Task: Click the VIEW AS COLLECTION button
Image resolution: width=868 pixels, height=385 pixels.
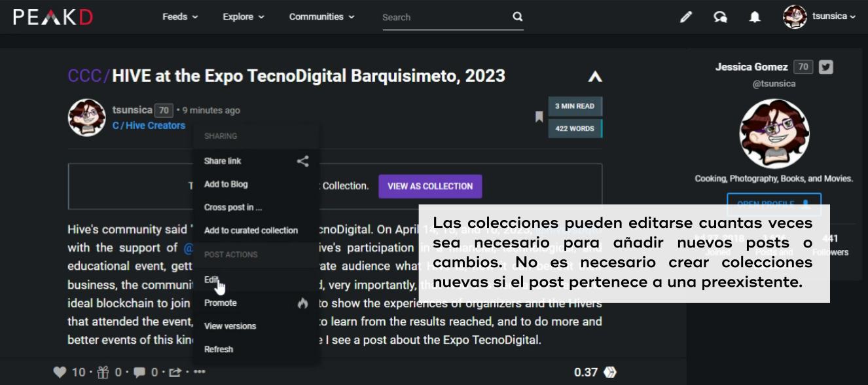Action: (430, 186)
